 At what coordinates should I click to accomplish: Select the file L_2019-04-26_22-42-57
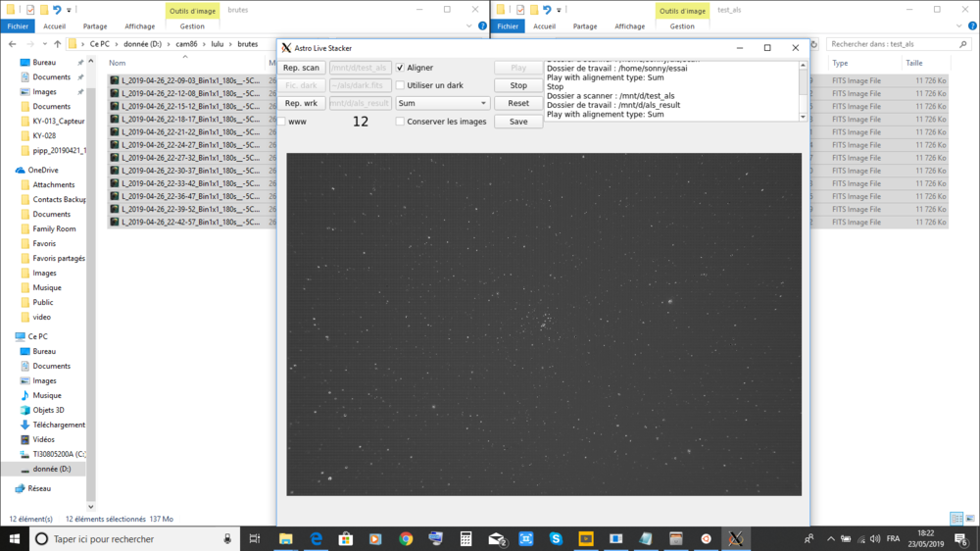point(191,222)
